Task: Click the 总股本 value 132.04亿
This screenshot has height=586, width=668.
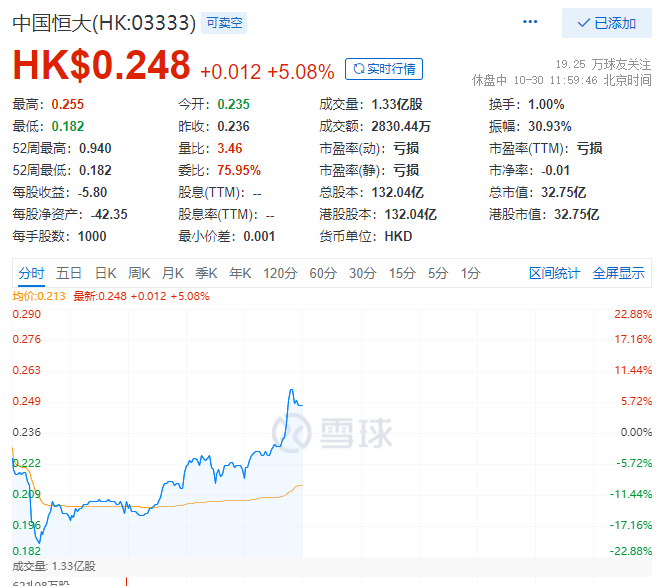Action: tap(397, 192)
